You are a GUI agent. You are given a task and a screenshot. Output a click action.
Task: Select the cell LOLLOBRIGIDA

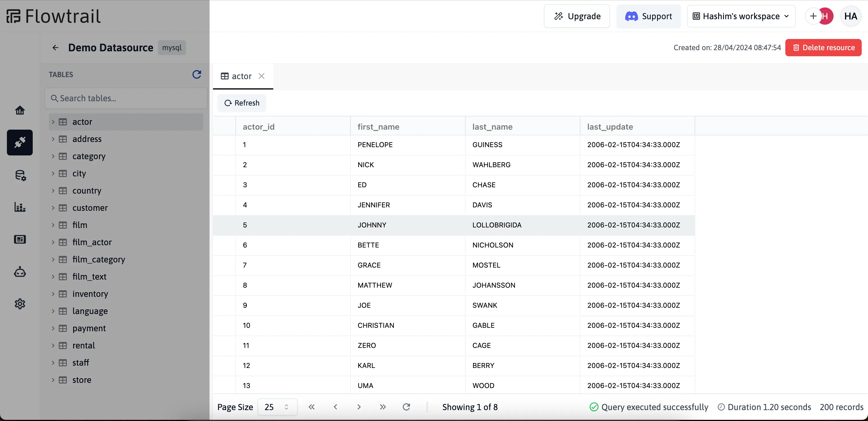pyautogui.click(x=523, y=225)
